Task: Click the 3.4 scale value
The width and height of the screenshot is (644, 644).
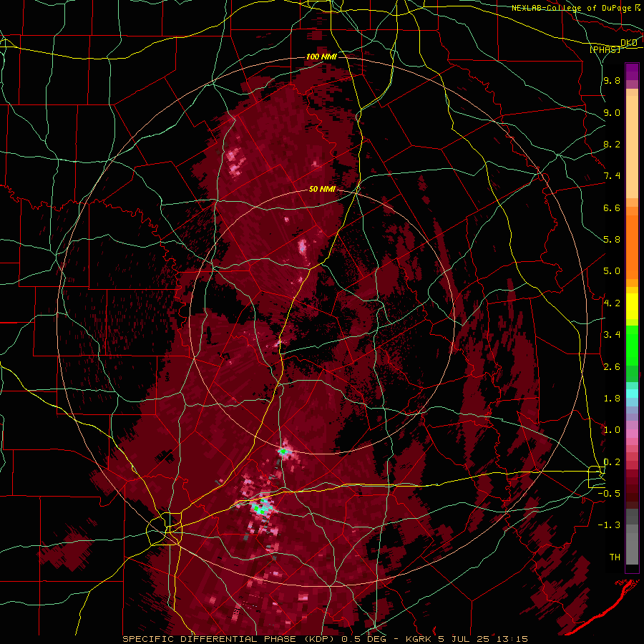Action: pyautogui.click(x=612, y=335)
